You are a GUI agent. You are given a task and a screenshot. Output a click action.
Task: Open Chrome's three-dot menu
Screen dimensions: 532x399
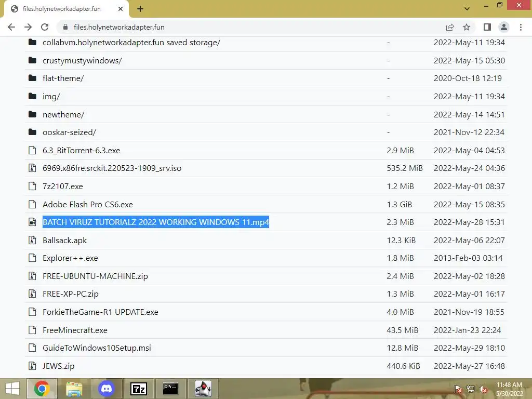(521, 27)
